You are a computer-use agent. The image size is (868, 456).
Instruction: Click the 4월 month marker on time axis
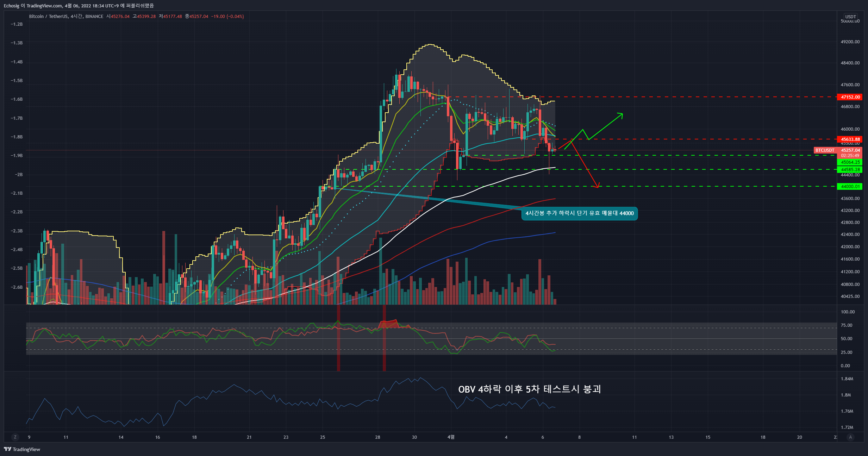pos(451,437)
